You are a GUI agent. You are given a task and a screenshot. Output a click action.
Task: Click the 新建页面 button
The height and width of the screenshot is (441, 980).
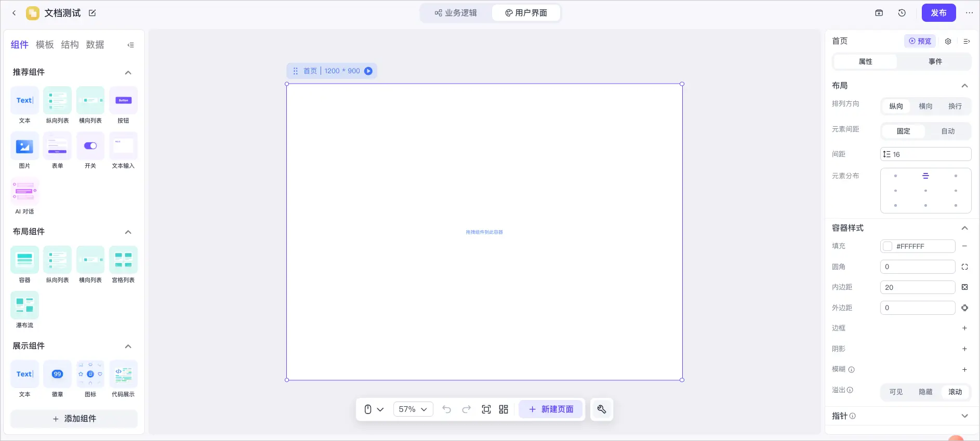click(x=551, y=409)
